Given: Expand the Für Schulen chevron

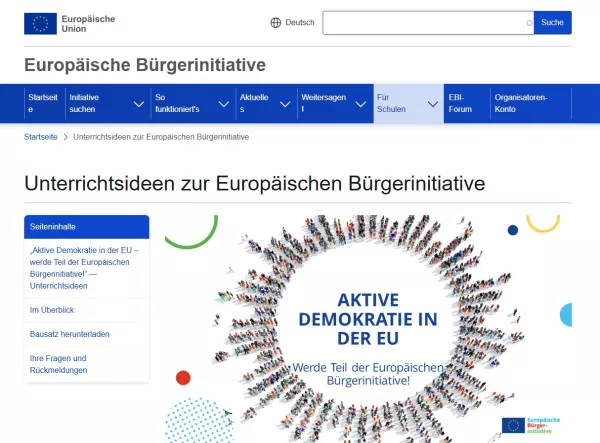Looking at the screenshot, I should [433, 104].
